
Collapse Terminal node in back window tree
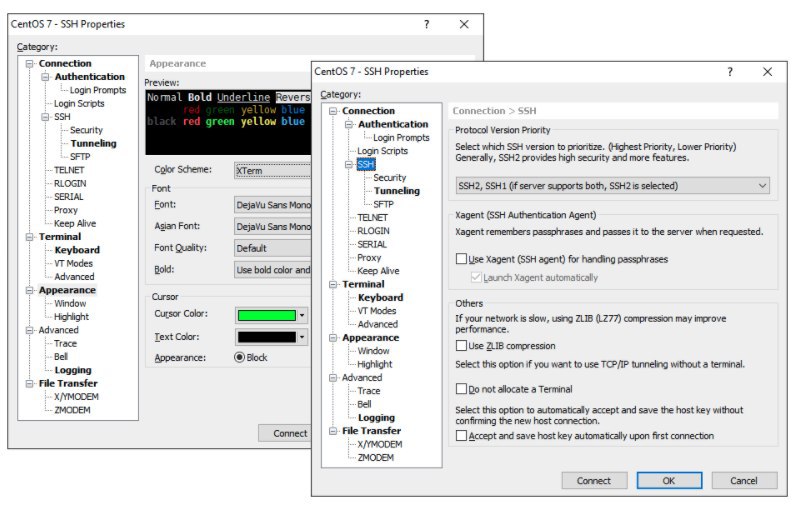(29, 237)
